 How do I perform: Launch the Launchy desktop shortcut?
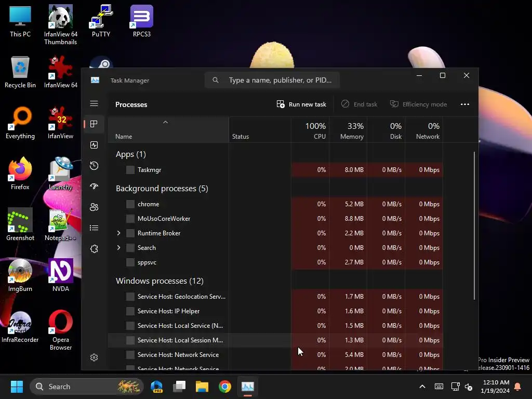click(60, 174)
